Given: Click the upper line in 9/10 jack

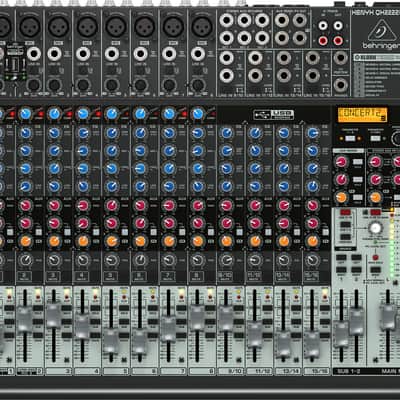Looking at the screenshot, I should pos(227,58).
